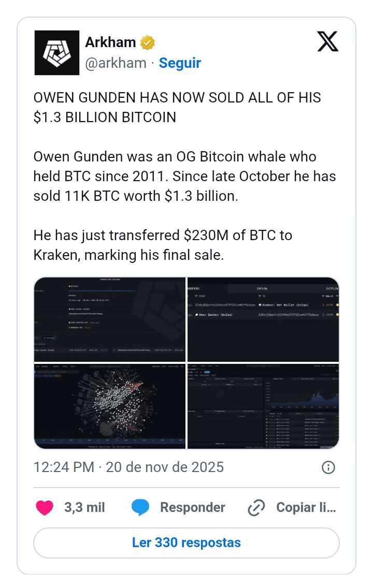Open the inflow transfers screenshot thumbnail
This screenshot has width=373, height=588.
(263, 319)
